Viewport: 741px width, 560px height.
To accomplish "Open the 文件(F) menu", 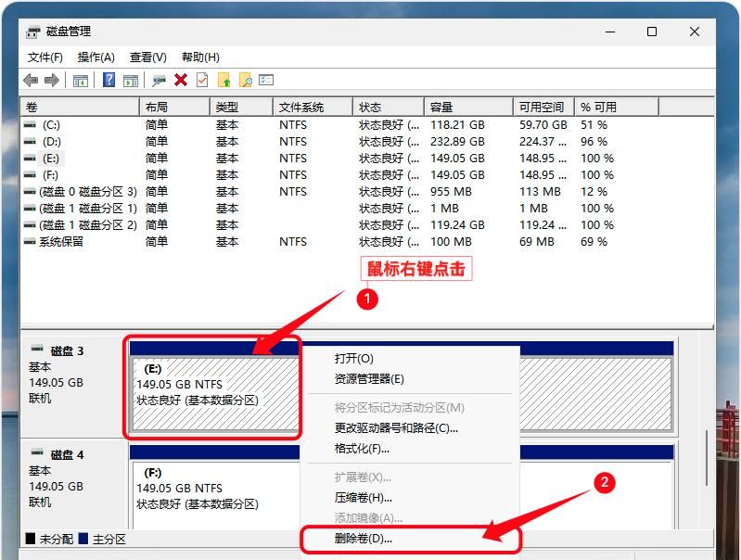I will 45,57.
